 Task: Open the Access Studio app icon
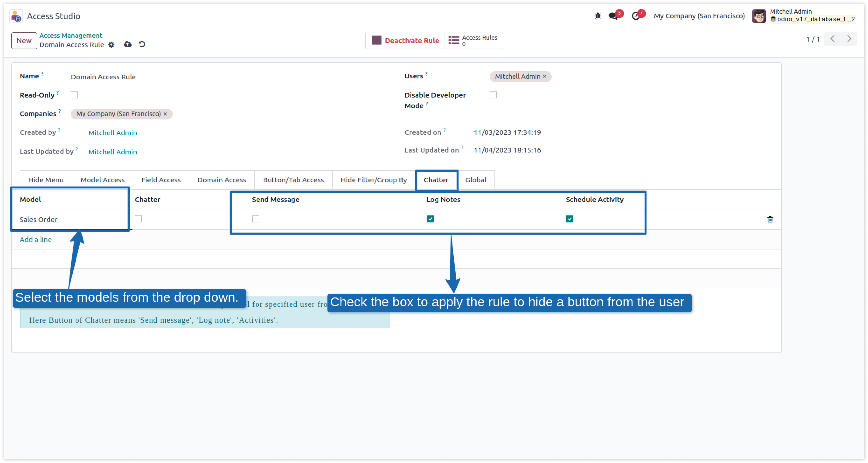(16, 16)
